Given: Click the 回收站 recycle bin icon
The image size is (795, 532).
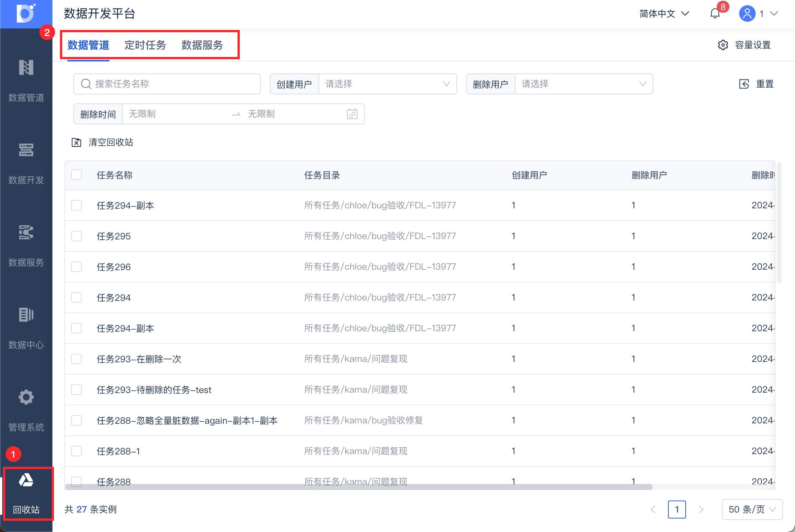Looking at the screenshot, I should 26,481.
